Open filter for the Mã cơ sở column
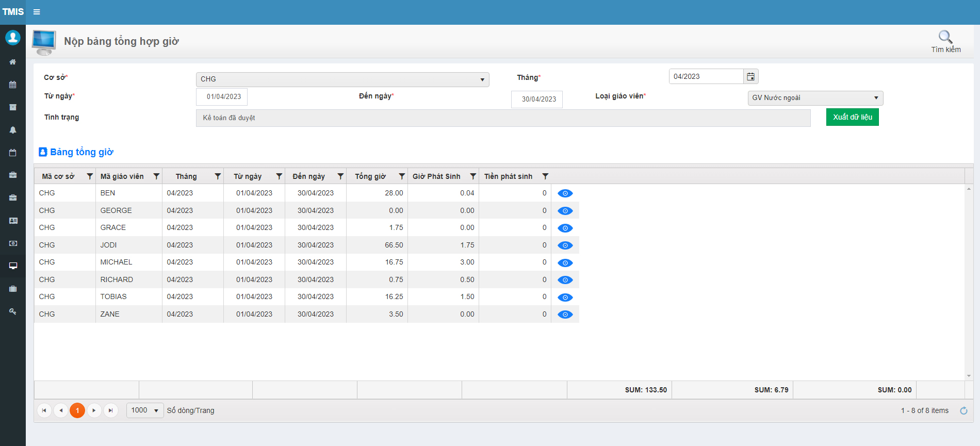 coord(90,176)
